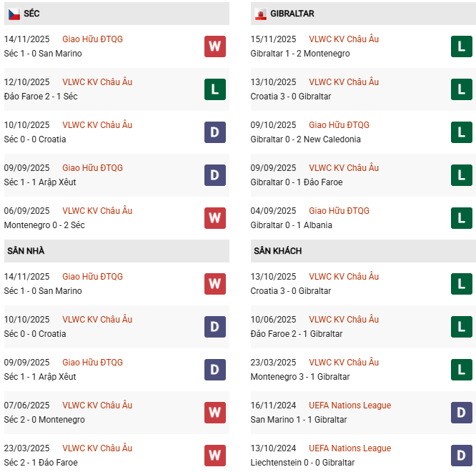Viewport: 476px width, 472px height.
Task: Click the Czech flag icon beside SÉC
Action: click(14, 14)
